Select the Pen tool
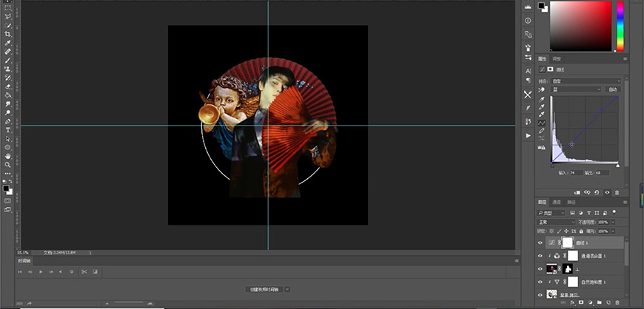The image size is (644, 309). click(8, 121)
